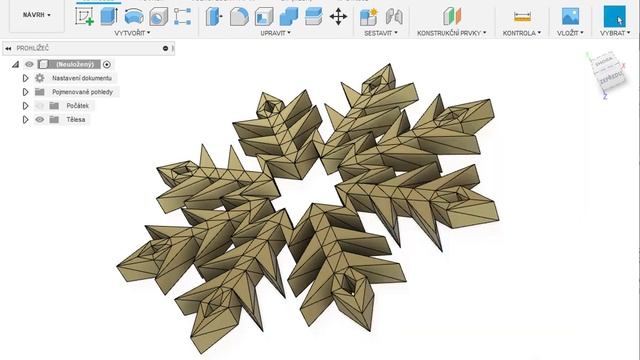Click the Pojmenované pohledy label
This screenshot has width=640, height=360.
(x=82, y=92)
